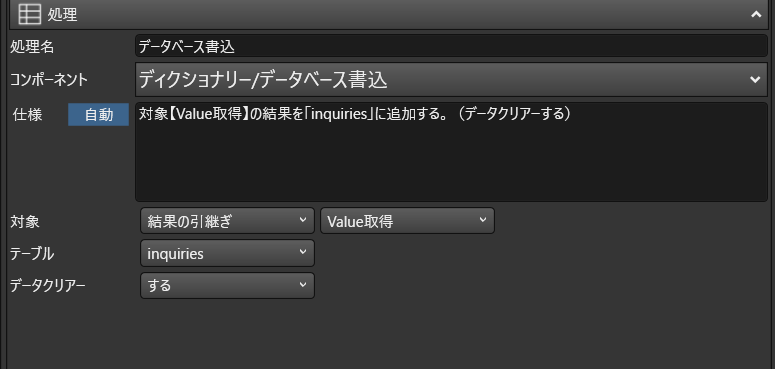Click the テーブル label

[x=32, y=254]
